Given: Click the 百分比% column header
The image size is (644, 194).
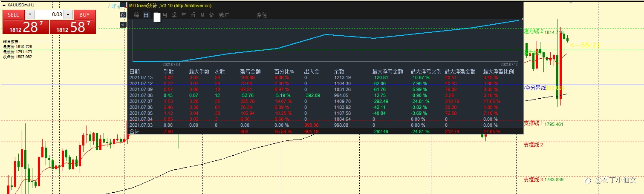Looking at the screenshot, I should [x=284, y=72].
